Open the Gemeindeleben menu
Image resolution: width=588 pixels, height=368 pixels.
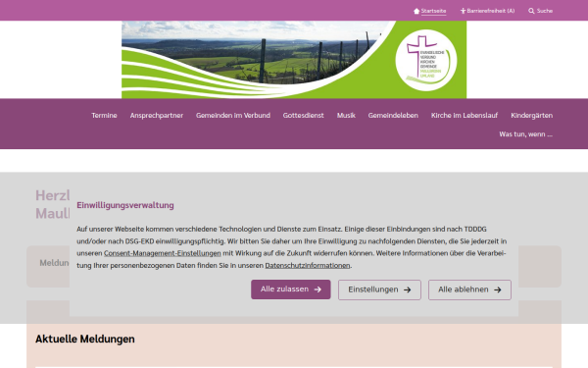click(x=393, y=115)
